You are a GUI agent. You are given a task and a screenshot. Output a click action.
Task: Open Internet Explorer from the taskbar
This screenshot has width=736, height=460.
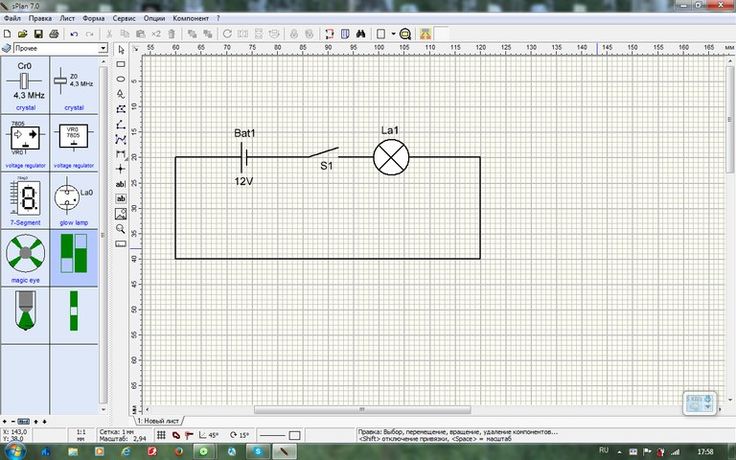(126, 452)
